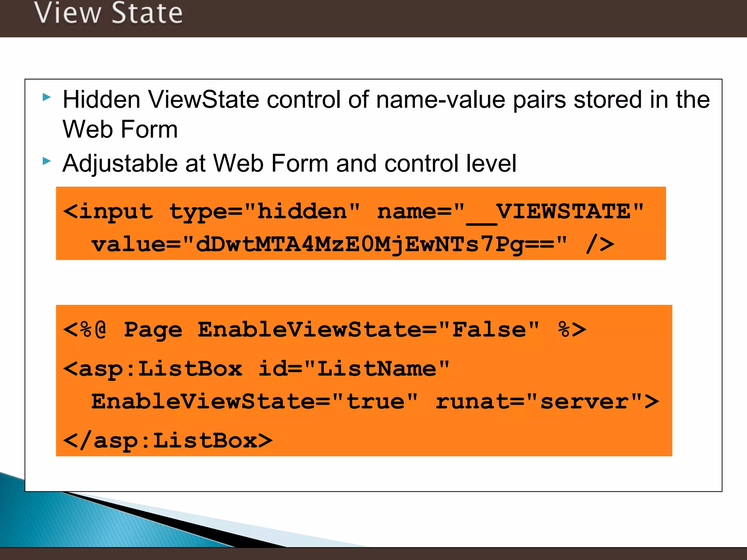This screenshot has width=747, height=560.
Task: Click the '<%@ Page EnableViewState="False" %>' line
Action: tap(325, 331)
